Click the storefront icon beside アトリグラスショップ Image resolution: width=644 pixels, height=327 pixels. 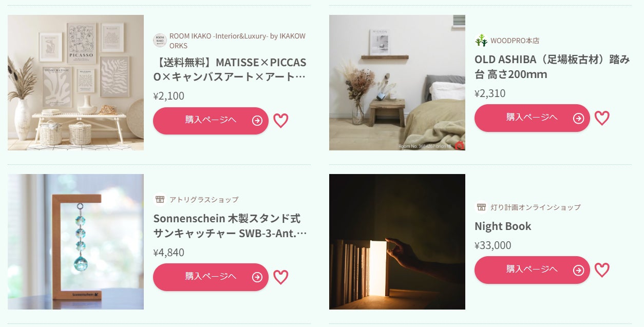click(160, 199)
